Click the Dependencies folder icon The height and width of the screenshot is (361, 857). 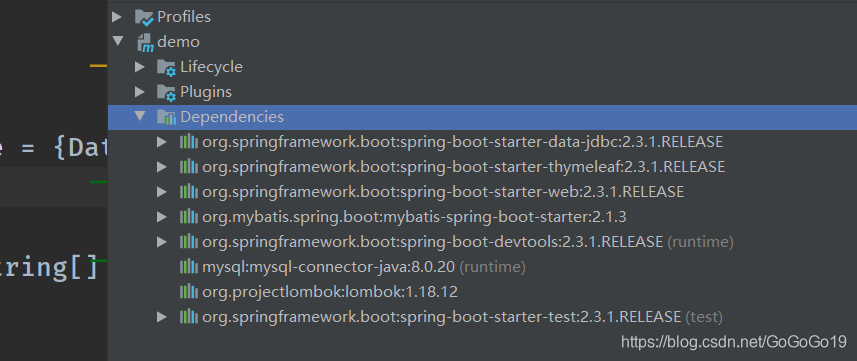pyautogui.click(x=167, y=117)
